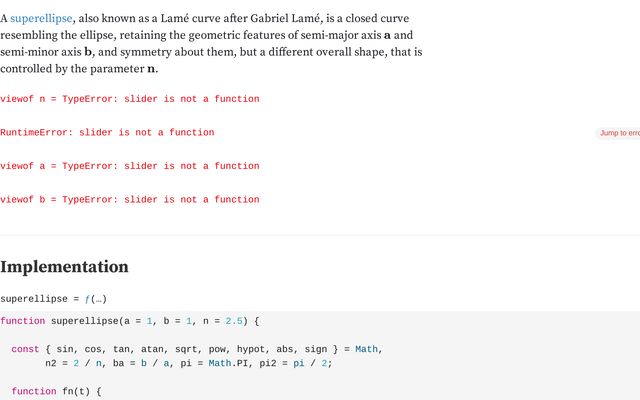The width and height of the screenshot is (640, 400).
Task: Click the Gabriel Lamé description paragraph
Action: pyautogui.click(x=211, y=43)
